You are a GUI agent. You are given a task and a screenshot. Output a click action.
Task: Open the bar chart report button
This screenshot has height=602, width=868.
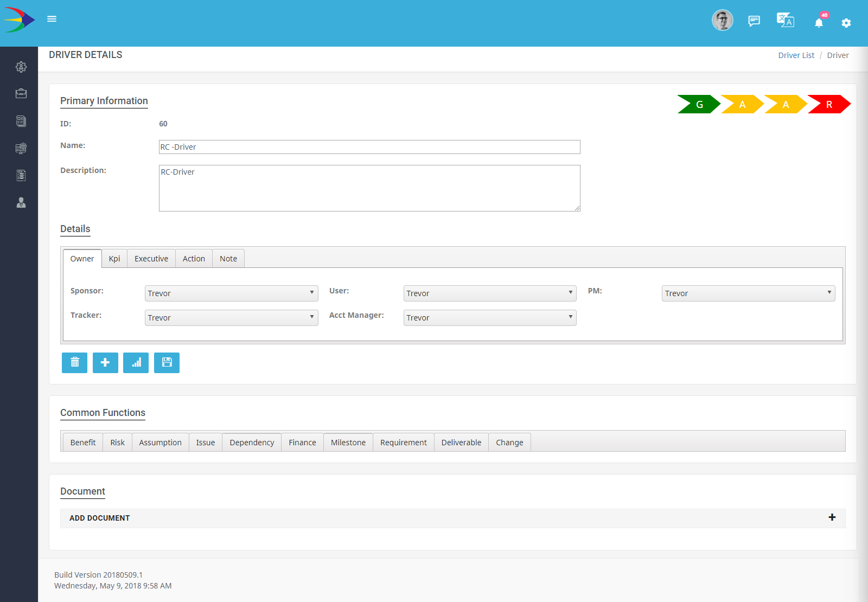[x=136, y=362]
